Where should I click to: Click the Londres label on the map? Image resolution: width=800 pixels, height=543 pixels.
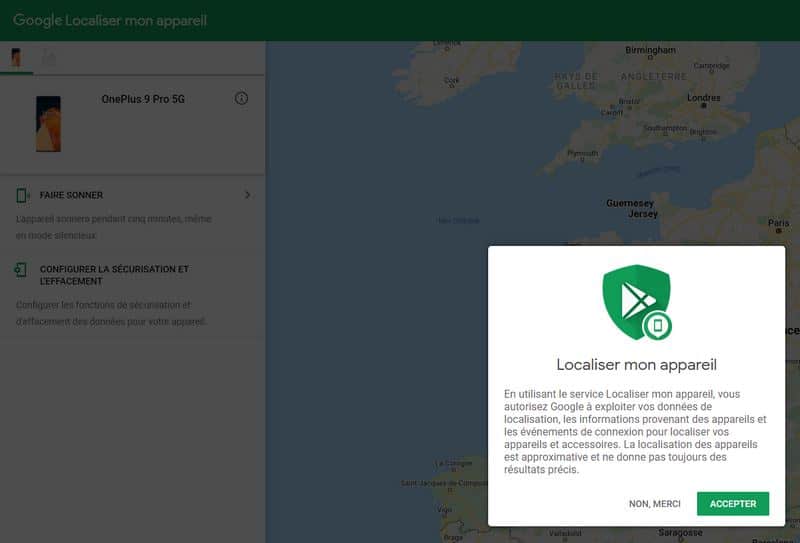[x=704, y=97]
